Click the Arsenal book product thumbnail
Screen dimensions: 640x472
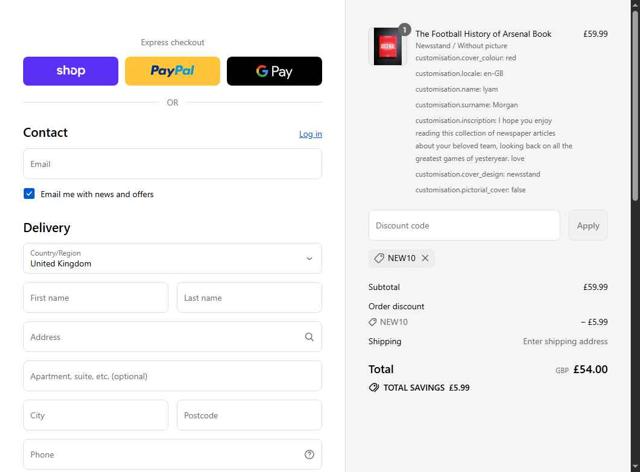(x=387, y=47)
